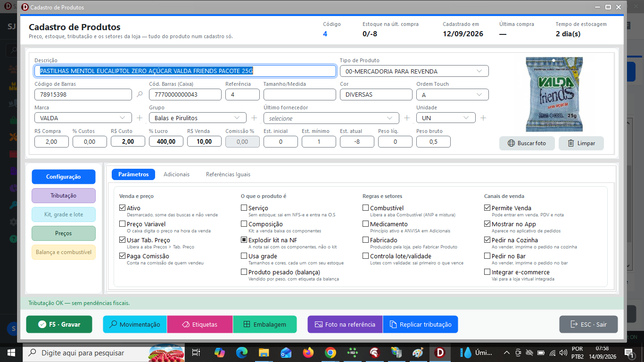Add a new Unidade with the plus icon
Viewport: 644px width, 362px height.
pos(483,118)
